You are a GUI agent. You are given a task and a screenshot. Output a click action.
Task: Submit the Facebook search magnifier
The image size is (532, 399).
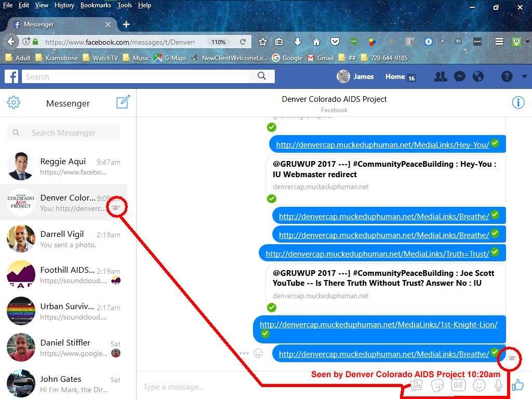[x=262, y=76]
